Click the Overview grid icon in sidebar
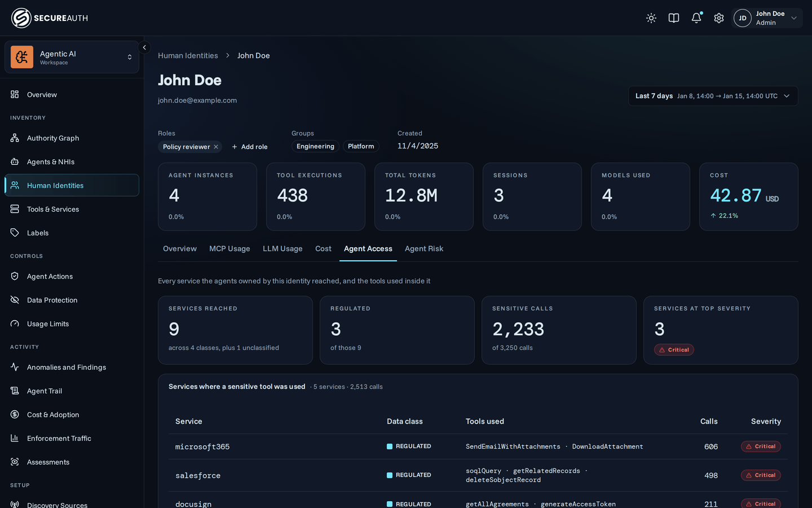Viewport: 812px width, 508px height. (15, 94)
